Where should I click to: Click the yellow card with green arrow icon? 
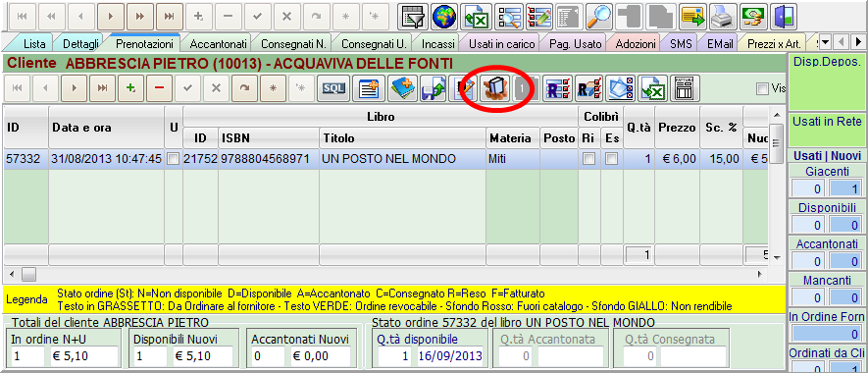[x=692, y=16]
